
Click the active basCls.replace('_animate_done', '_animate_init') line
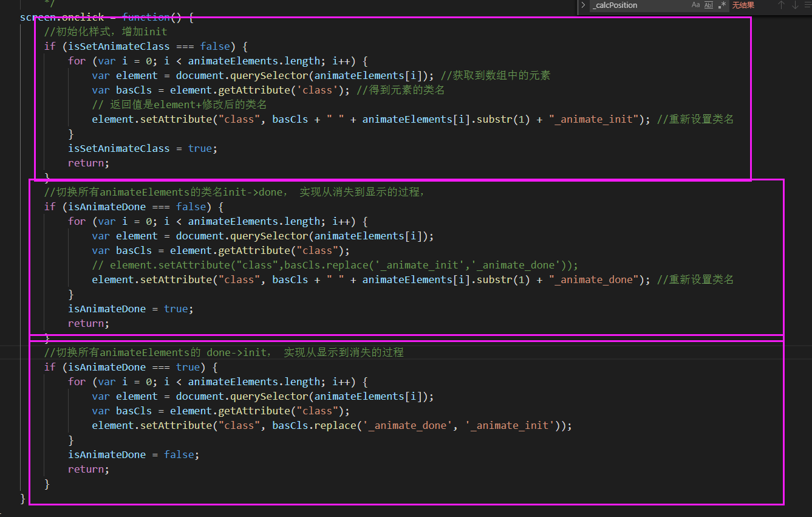(x=332, y=425)
